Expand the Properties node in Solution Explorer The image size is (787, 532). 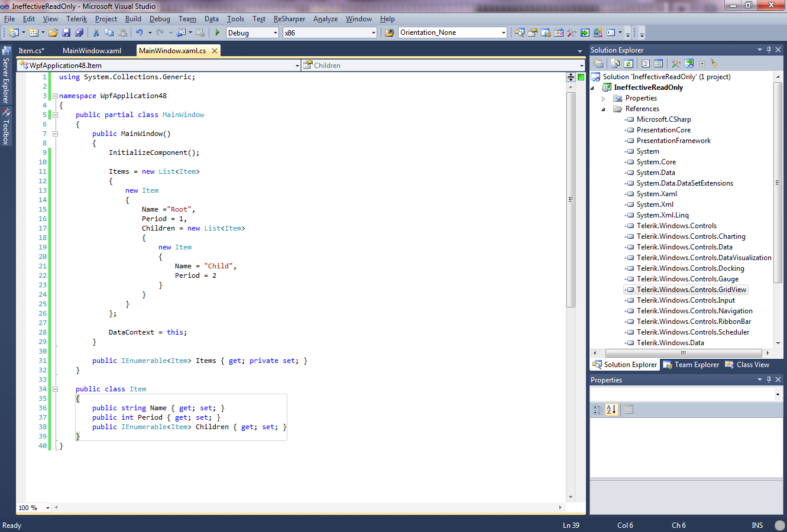604,99
